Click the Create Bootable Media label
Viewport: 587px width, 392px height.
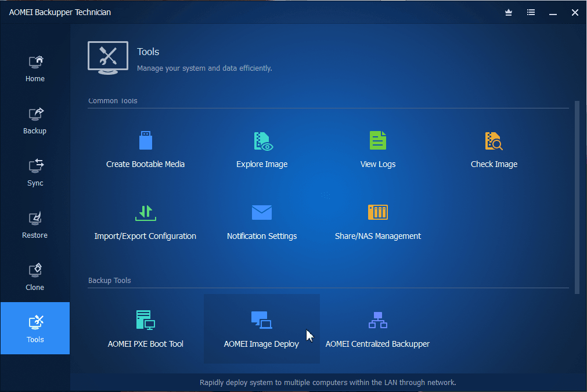[x=145, y=164]
